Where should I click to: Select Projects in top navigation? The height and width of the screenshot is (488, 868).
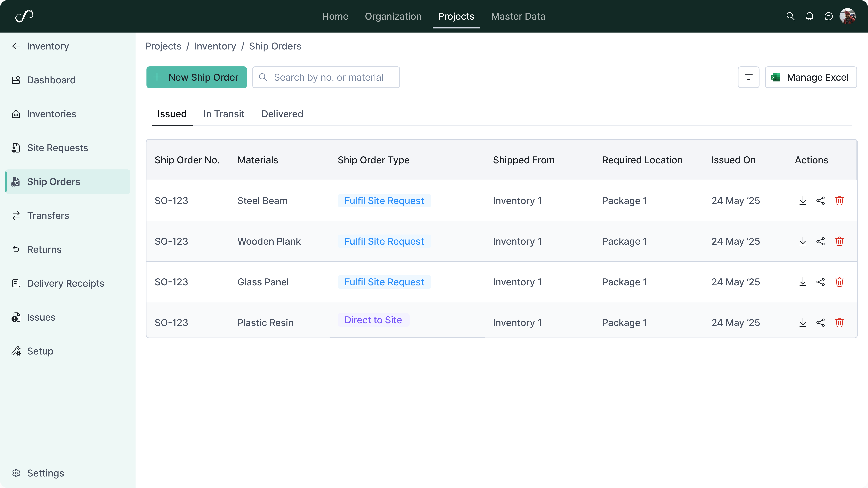tap(456, 16)
